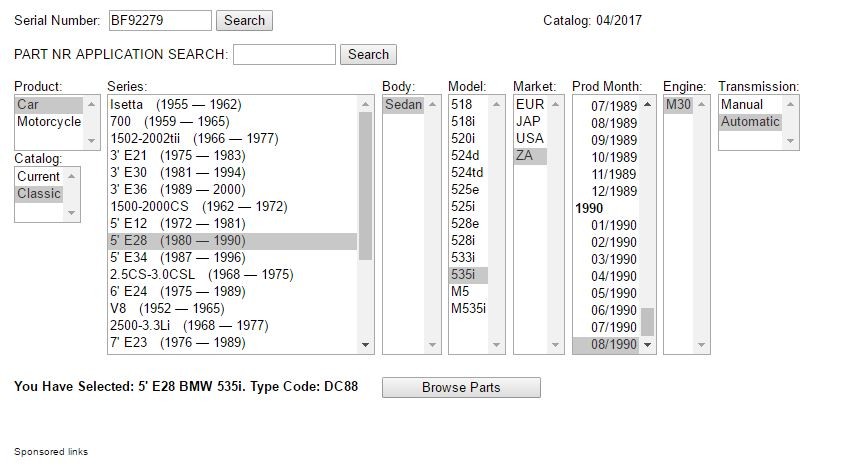Click Product list scroll down arrow

pos(91,141)
